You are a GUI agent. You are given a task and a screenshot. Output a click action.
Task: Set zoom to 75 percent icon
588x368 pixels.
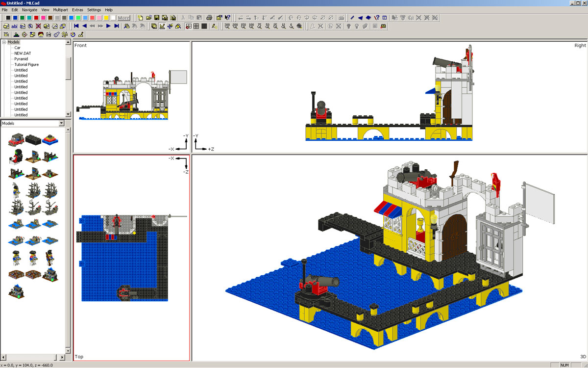pyautogui.click(x=260, y=26)
